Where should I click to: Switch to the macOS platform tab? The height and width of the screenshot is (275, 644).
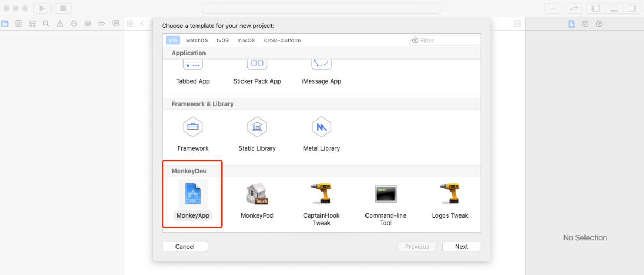coord(246,40)
